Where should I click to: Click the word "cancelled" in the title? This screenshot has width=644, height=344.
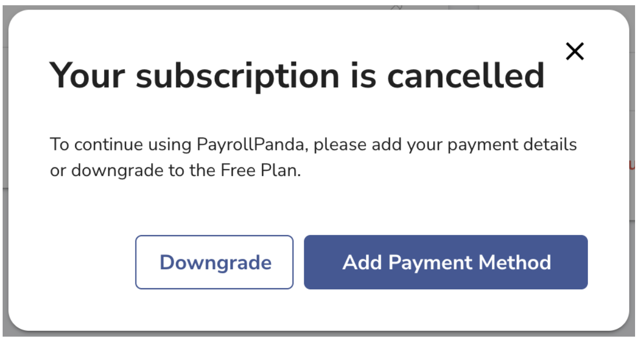point(465,75)
